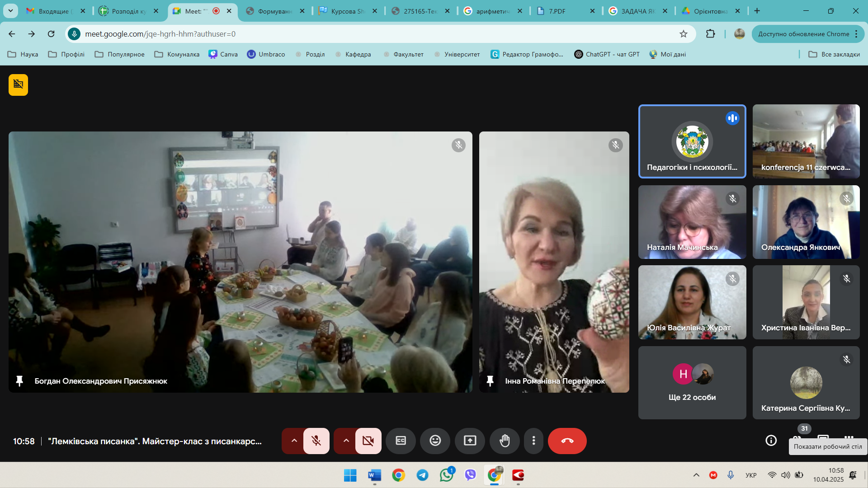Open the 'Все закладки' folder
868x488 pixels.
point(834,54)
